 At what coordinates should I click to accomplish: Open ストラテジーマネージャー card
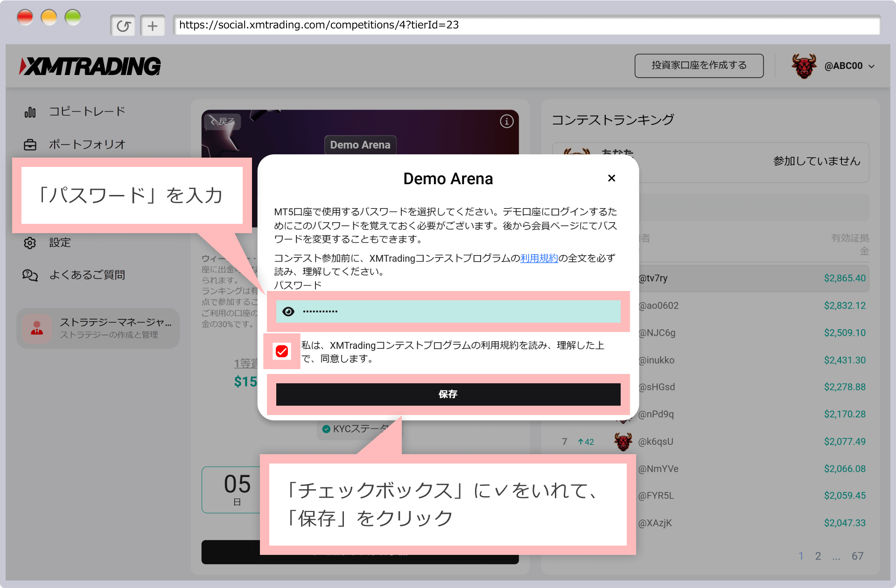(x=98, y=328)
